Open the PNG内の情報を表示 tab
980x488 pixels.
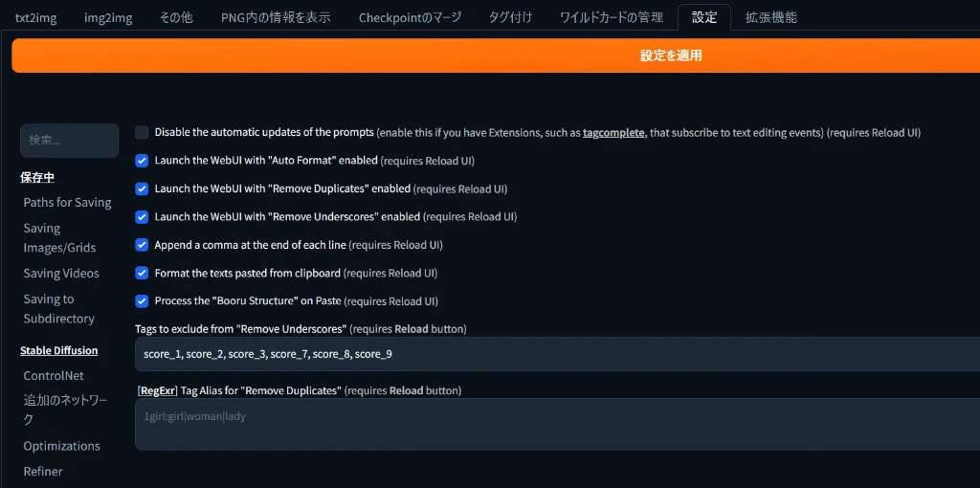click(x=276, y=17)
